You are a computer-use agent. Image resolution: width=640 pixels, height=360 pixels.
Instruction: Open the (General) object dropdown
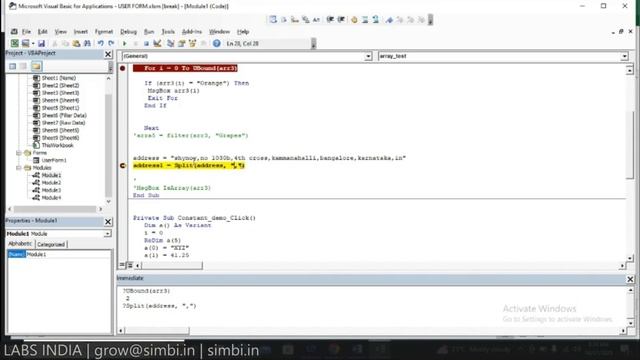tap(368, 56)
